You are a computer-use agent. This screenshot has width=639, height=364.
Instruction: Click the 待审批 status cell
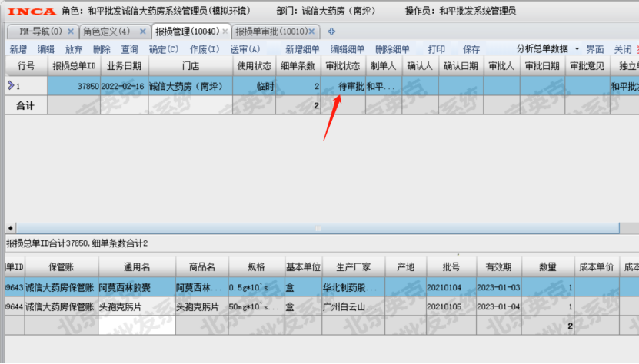(343, 86)
